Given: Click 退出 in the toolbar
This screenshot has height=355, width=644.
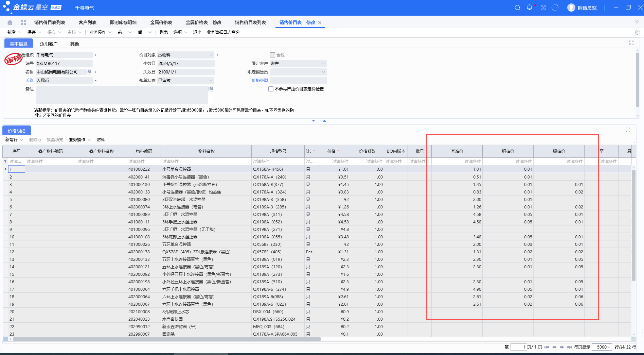Looking at the screenshot, I should (x=197, y=32).
